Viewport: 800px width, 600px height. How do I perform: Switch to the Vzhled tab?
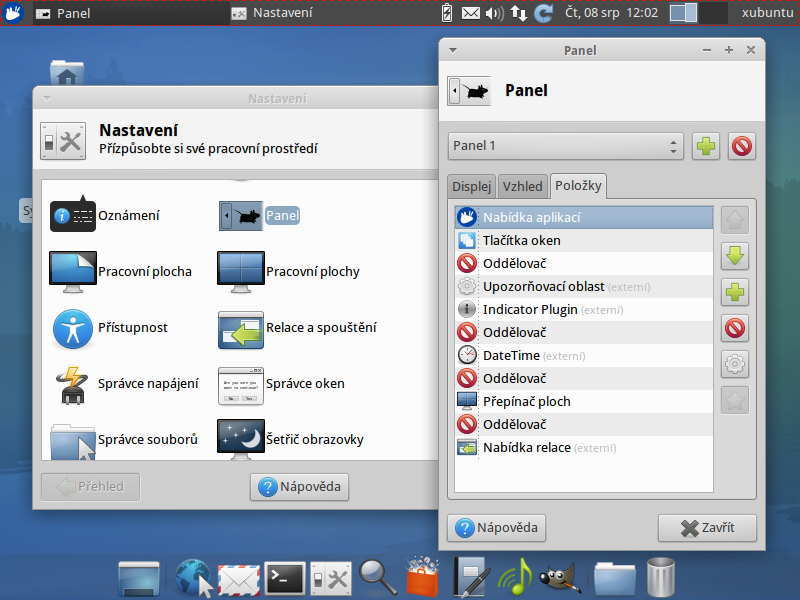(x=522, y=185)
